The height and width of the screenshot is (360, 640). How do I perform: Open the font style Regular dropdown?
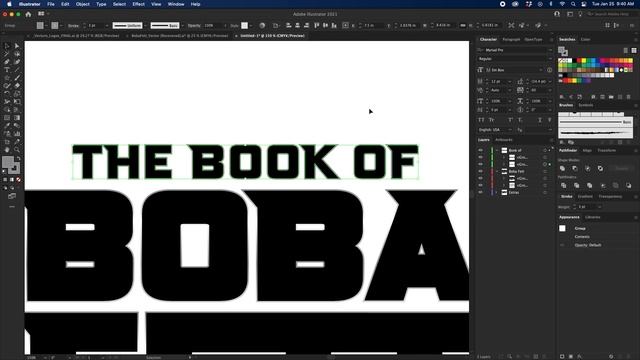click(x=550, y=59)
